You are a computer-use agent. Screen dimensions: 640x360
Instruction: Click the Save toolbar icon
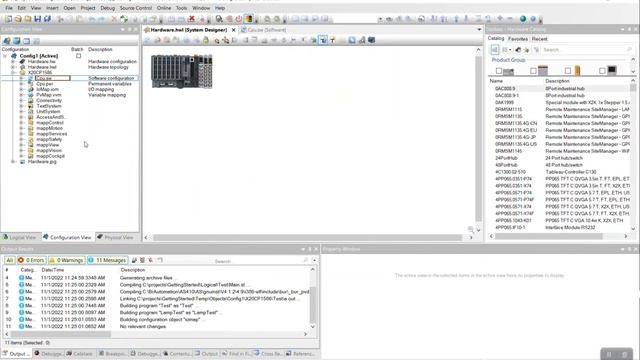click(38, 19)
